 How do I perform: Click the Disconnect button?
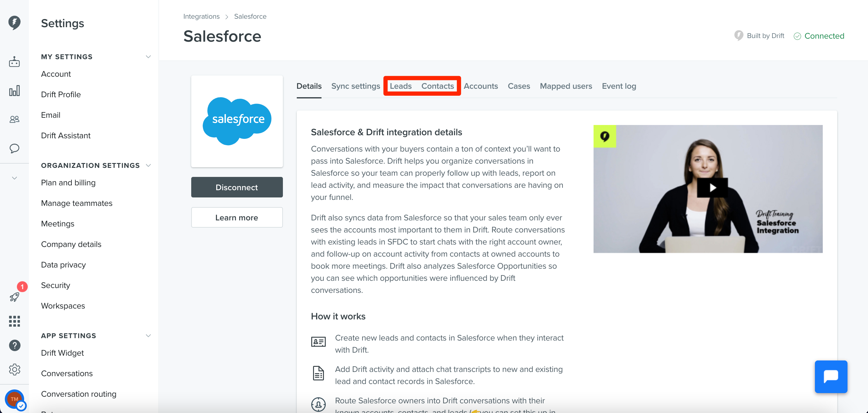tap(237, 187)
